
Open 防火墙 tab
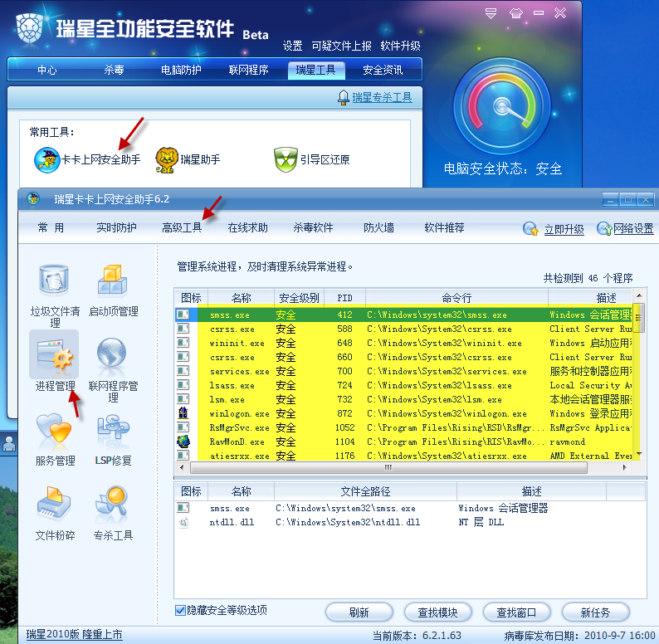pos(378,228)
